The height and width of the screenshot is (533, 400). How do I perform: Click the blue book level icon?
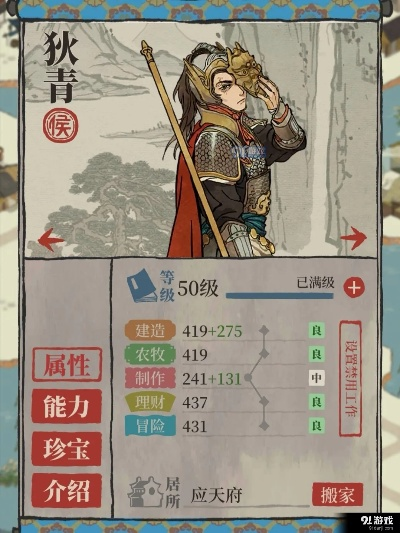(141, 286)
